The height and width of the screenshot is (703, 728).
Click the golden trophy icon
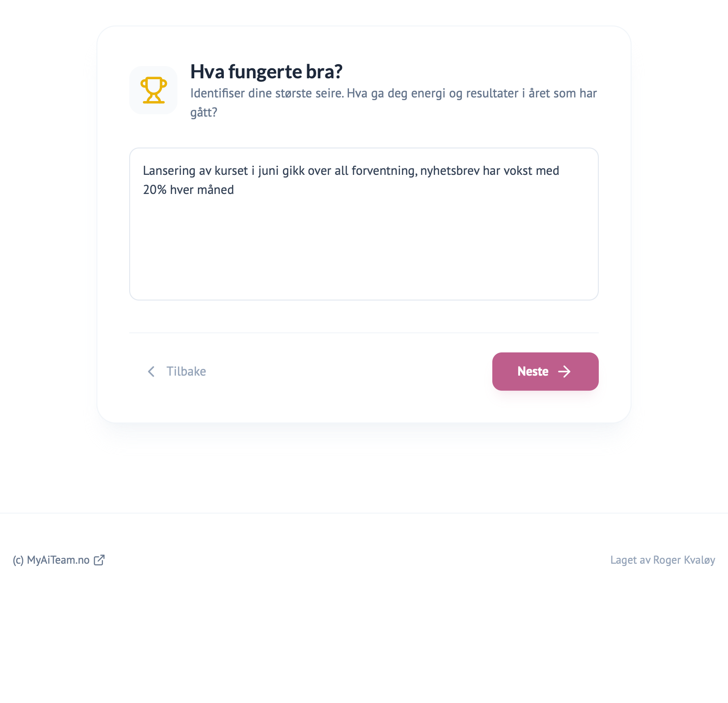(154, 90)
